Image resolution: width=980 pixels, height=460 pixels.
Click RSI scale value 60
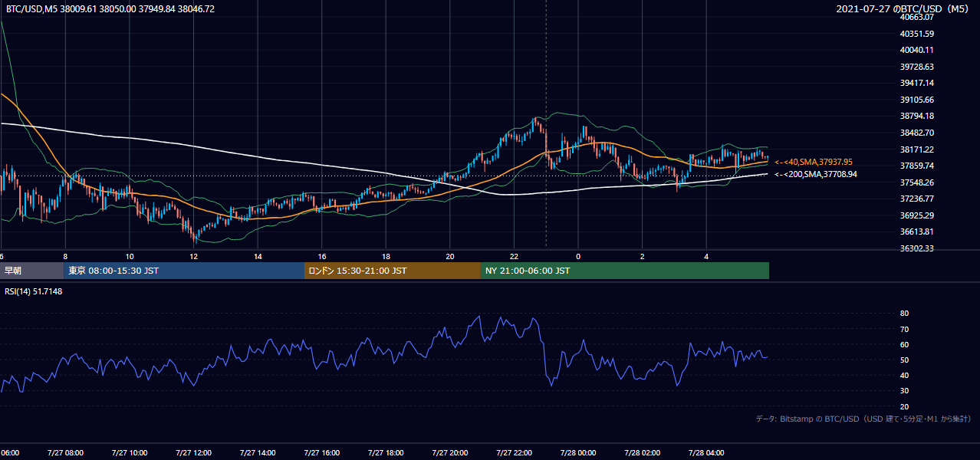904,344
